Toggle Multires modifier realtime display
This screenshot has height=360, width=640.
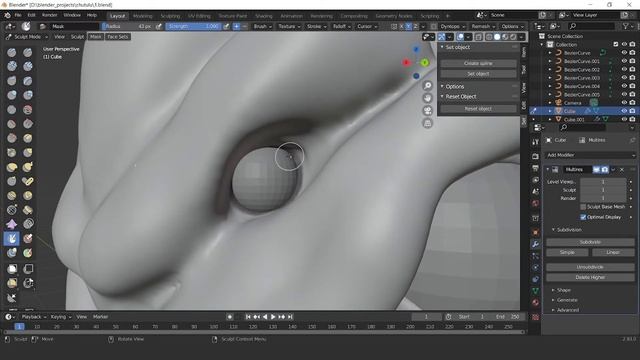coord(596,169)
